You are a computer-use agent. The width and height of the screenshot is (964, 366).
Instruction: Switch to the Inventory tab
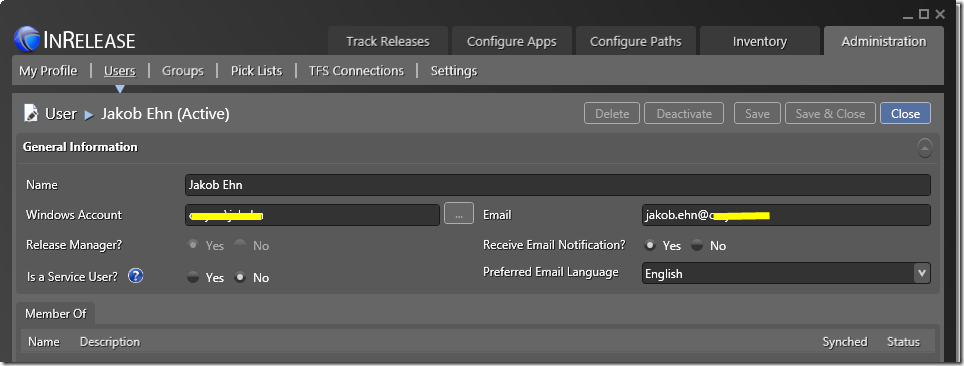point(760,41)
